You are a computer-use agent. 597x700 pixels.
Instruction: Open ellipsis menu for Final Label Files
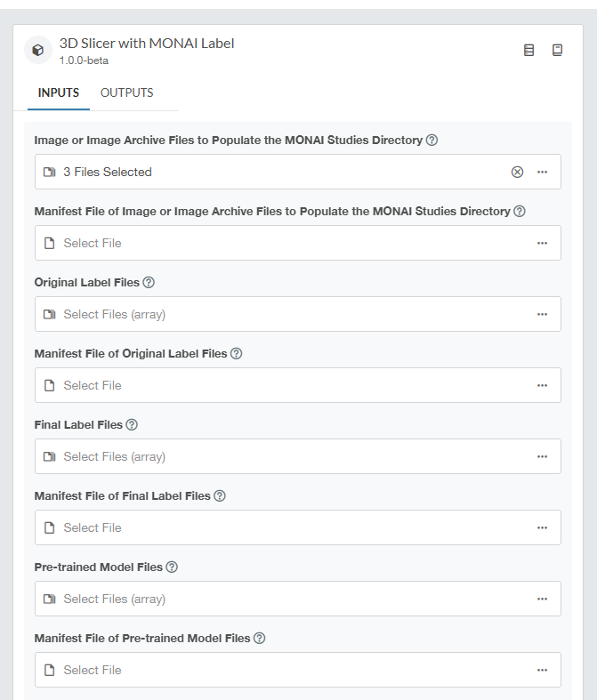pyautogui.click(x=542, y=456)
